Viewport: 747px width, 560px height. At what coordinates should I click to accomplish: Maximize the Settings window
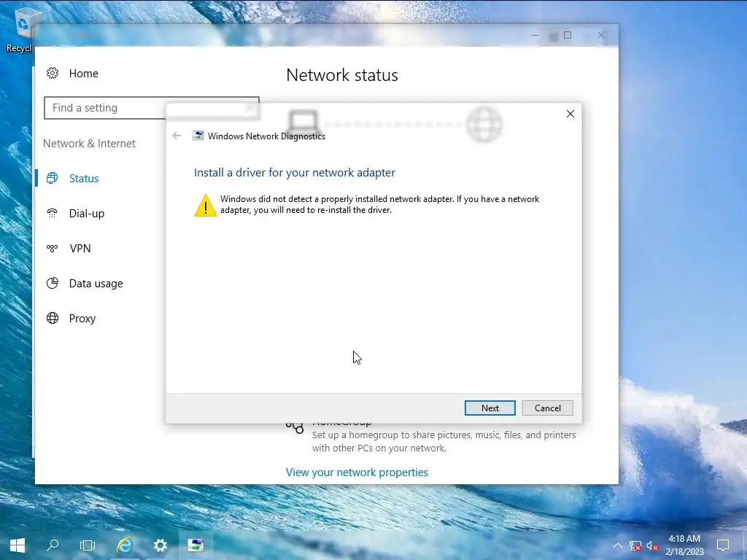coord(568,35)
